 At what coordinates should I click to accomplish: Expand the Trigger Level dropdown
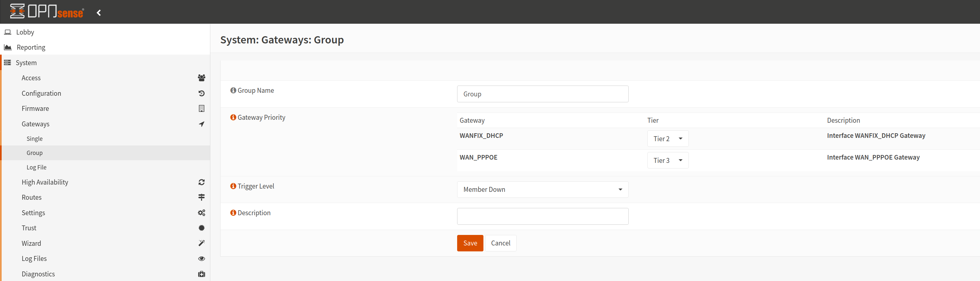point(542,190)
